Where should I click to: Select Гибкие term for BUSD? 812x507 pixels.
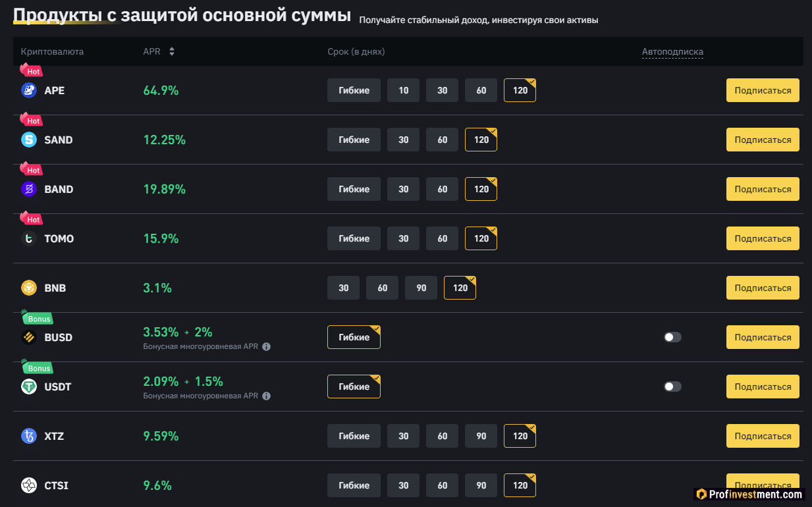click(x=354, y=337)
